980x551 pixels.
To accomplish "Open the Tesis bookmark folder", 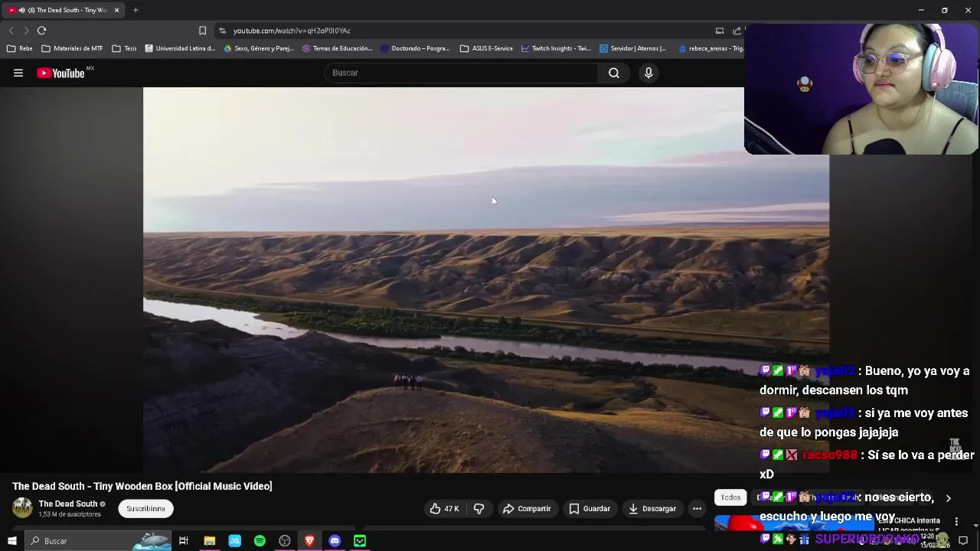I will [x=124, y=48].
